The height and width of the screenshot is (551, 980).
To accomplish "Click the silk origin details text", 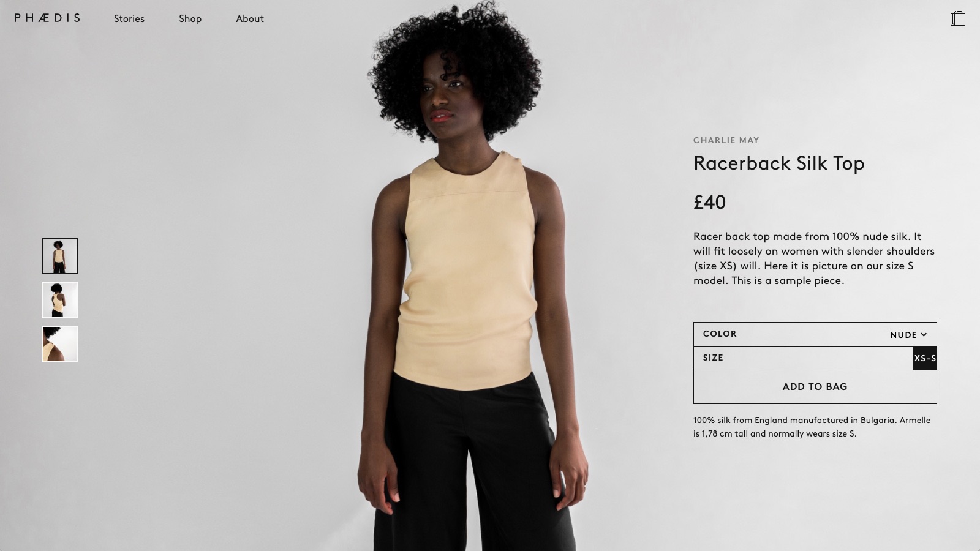I will (812, 427).
